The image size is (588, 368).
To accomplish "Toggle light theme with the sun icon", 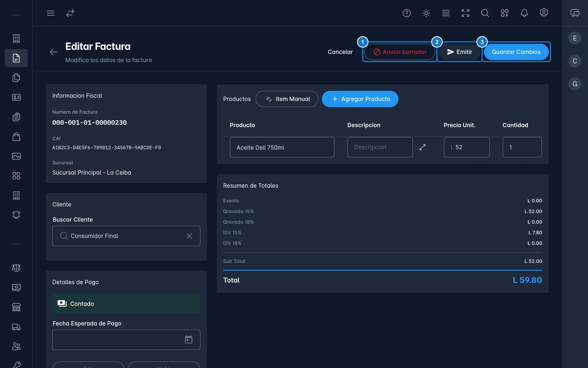I will point(426,13).
